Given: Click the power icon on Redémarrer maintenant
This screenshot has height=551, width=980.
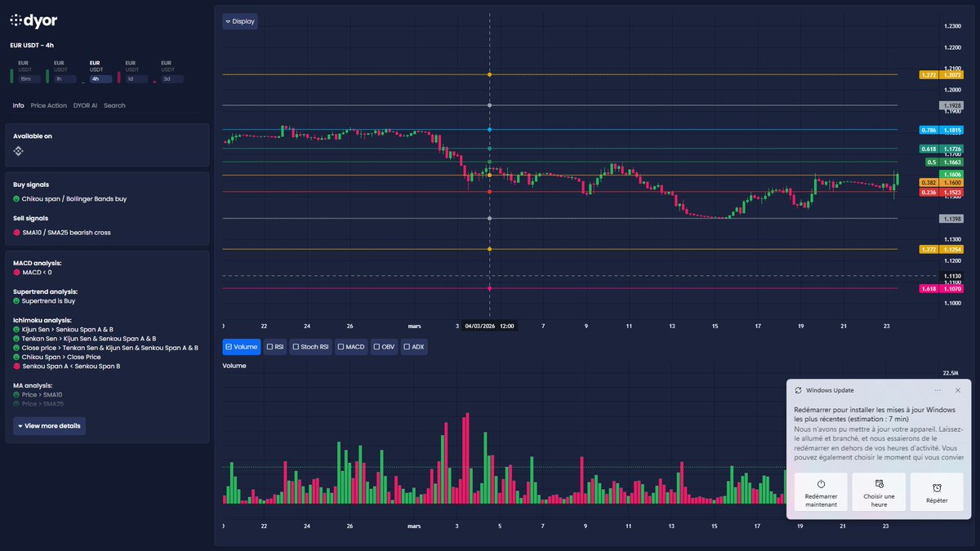Looking at the screenshot, I should tap(821, 484).
